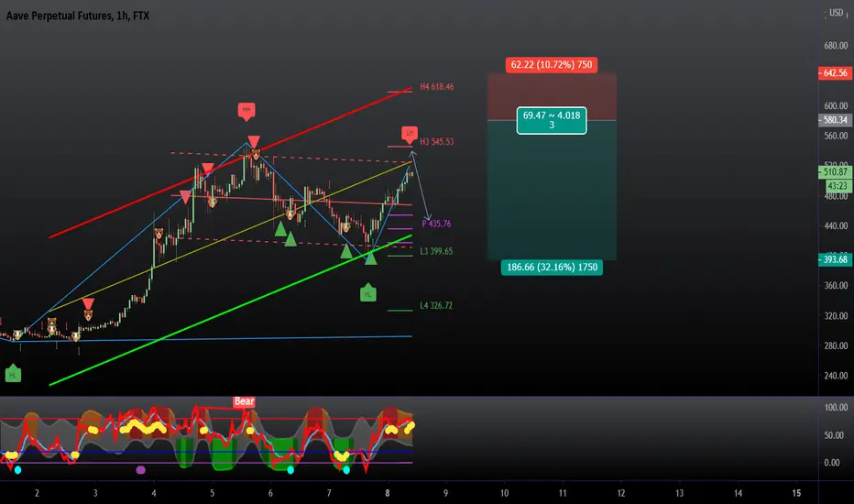Click the P 435.76 pivot label
The width and height of the screenshot is (854, 504).
(436, 224)
